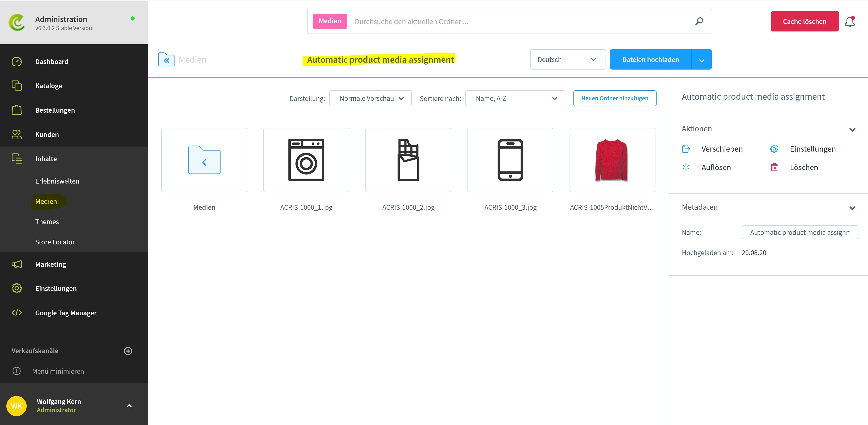Click the Medien search tag
This screenshot has height=425, width=868.
pyautogui.click(x=329, y=21)
